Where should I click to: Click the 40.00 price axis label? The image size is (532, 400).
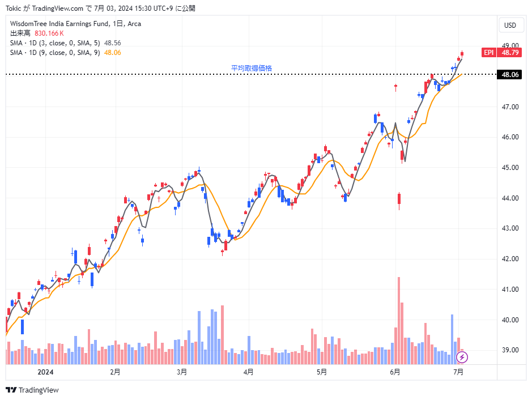click(510, 320)
